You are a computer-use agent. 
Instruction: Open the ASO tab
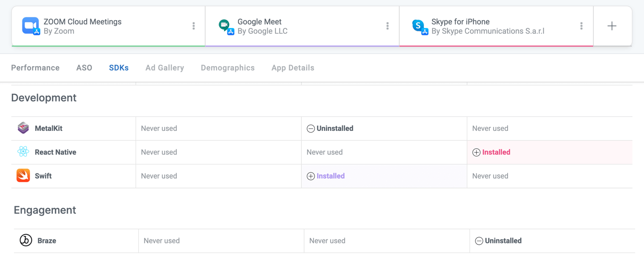(84, 68)
